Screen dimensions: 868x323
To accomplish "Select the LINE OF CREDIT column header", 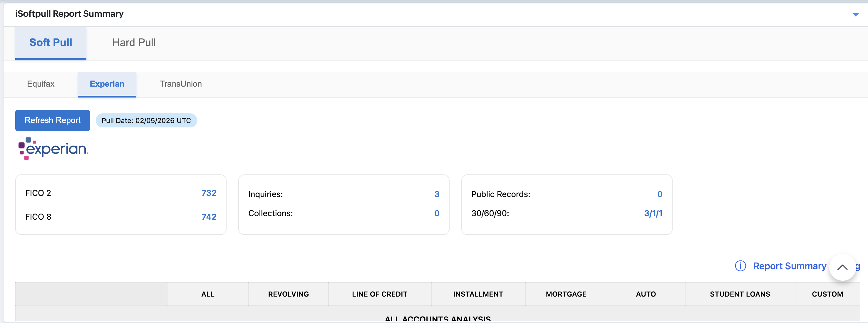I will click(x=379, y=294).
